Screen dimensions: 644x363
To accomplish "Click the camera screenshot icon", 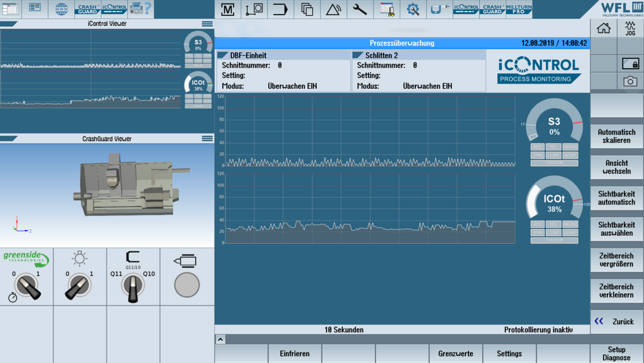I will click(630, 81).
